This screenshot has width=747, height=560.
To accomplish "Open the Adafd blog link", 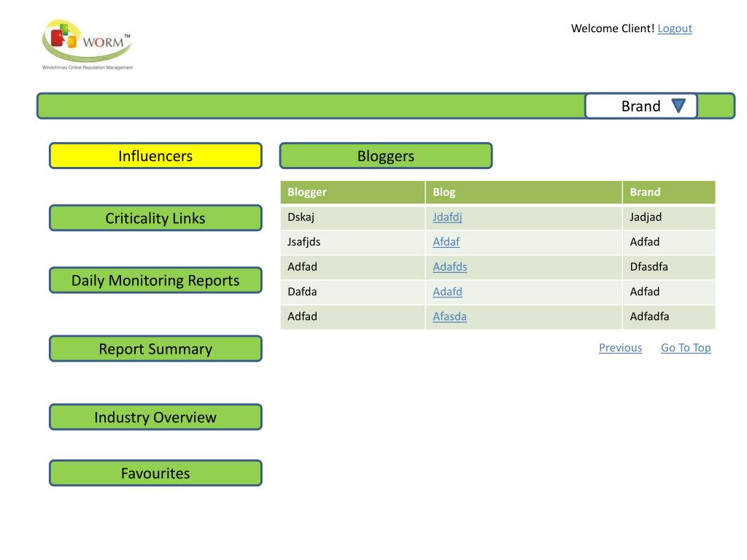I will click(x=447, y=292).
